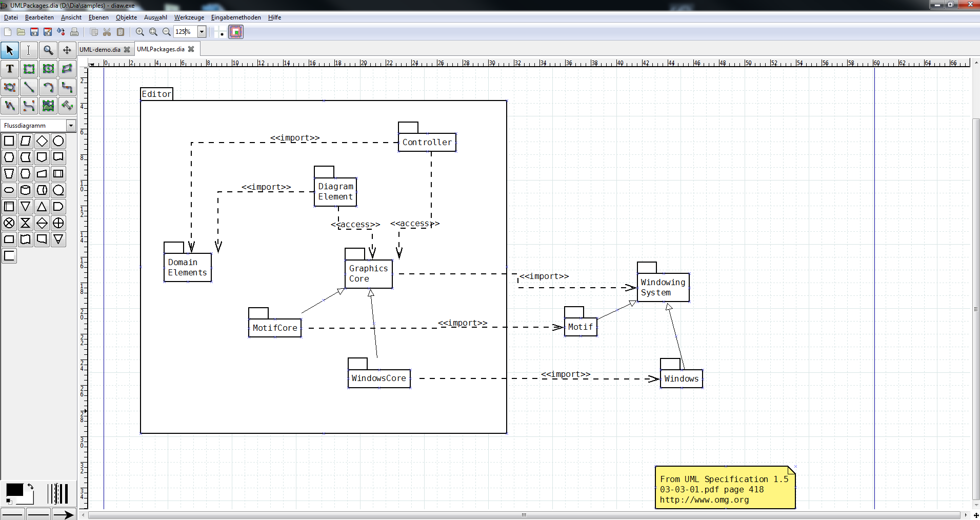Select the Image insert tool
Image resolution: width=980 pixels, height=520 pixels.
(x=48, y=106)
